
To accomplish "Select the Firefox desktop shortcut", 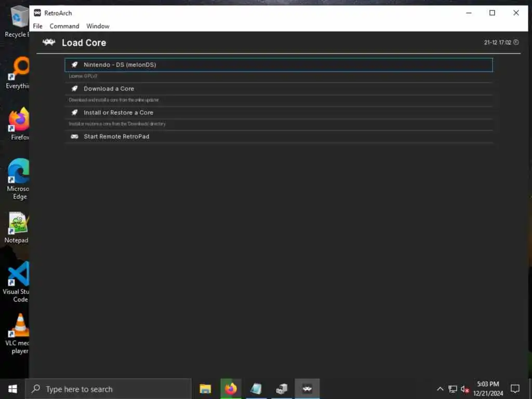I will [x=19, y=124].
